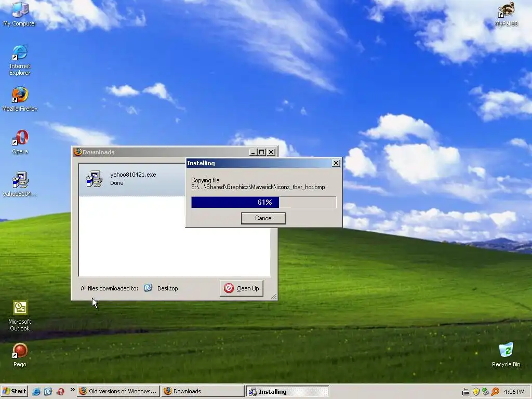Click the network connection tray icon
This screenshot has width=532, height=399.
[486, 392]
